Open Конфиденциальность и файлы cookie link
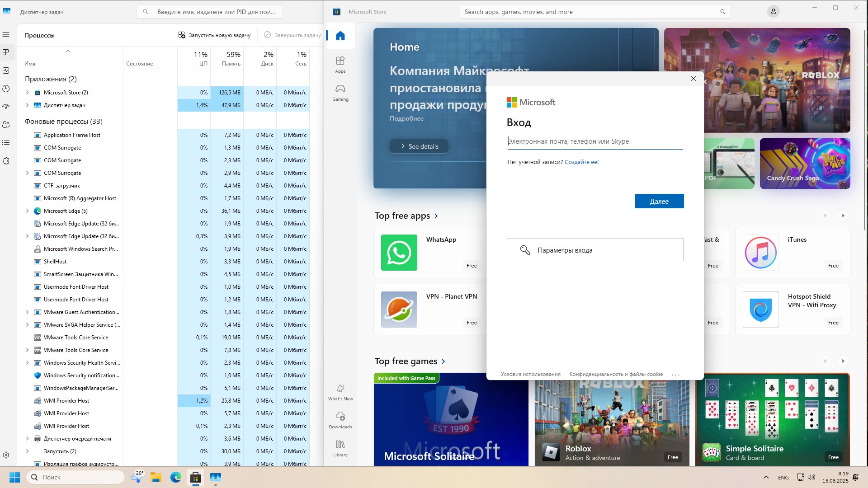Image resolution: width=868 pixels, height=488 pixels. 616,374
